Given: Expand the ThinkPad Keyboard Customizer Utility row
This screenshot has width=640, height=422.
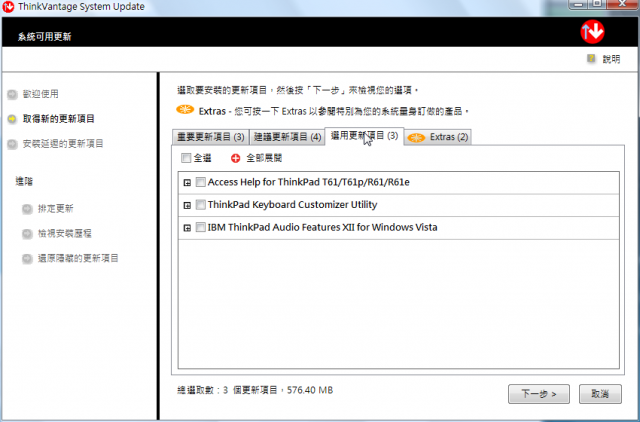Looking at the screenshot, I should pyautogui.click(x=187, y=205).
